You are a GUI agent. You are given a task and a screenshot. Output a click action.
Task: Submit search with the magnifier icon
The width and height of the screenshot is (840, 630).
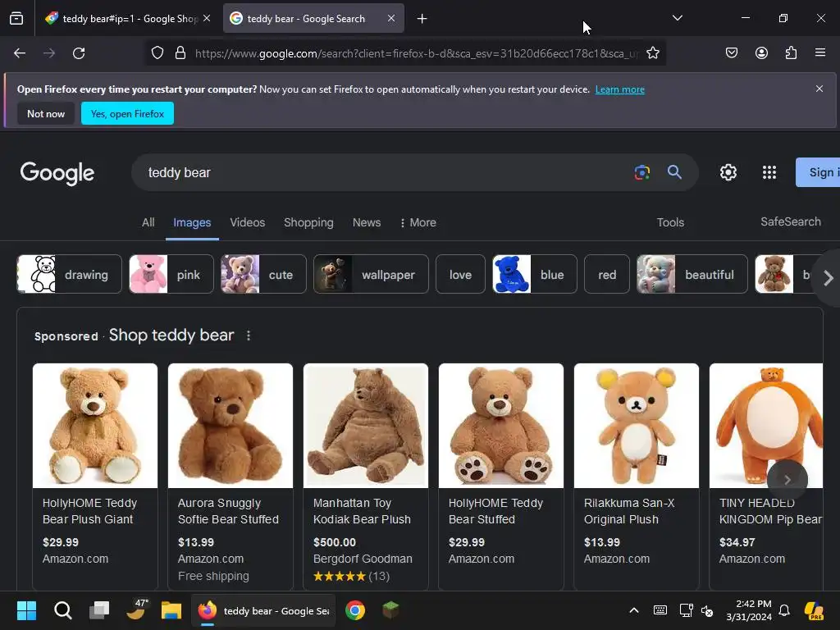(674, 172)
